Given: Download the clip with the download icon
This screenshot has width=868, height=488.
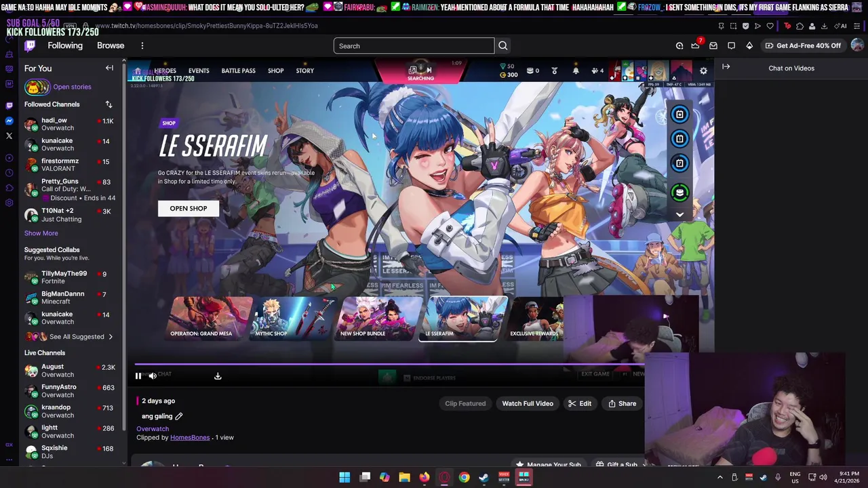Looking at the screenshot, I should (218, 375).
